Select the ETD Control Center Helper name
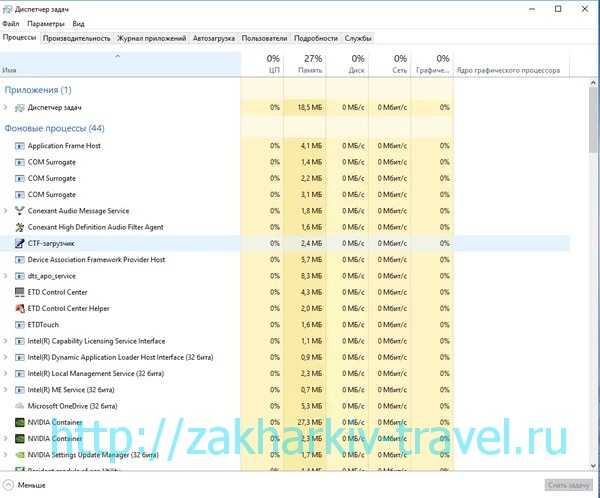Viewport: 600px width, 498px height. click(x=68, y=309)
